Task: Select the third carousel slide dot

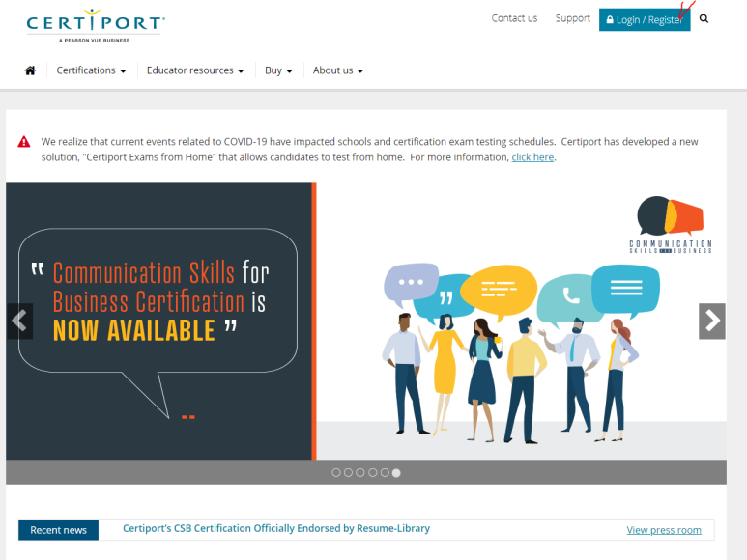Action: [x=360, y=473]
